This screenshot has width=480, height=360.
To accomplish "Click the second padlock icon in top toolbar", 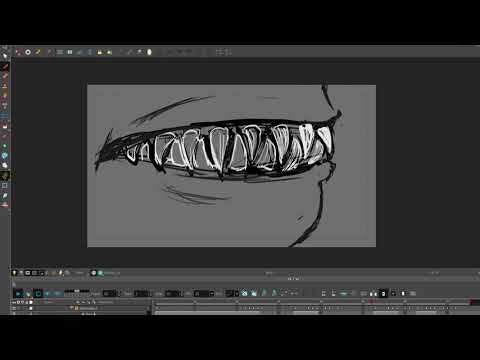I will [109, 52].
